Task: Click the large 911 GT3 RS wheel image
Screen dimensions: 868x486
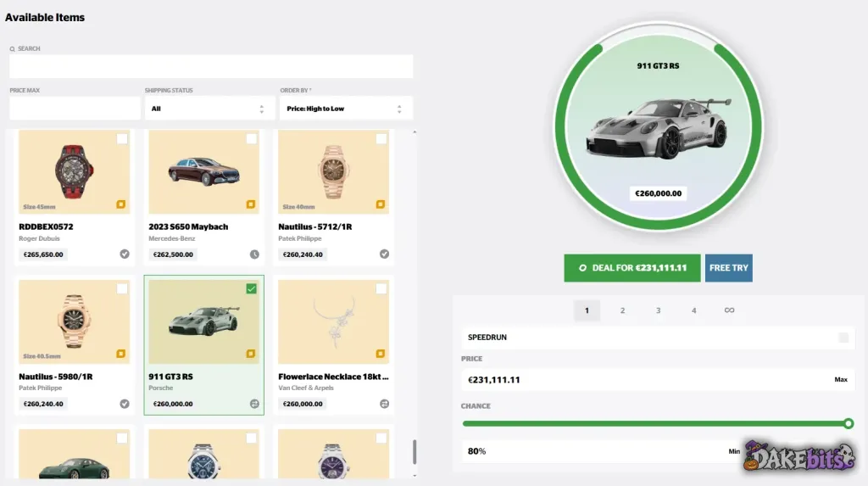Action: coord(658,127)
